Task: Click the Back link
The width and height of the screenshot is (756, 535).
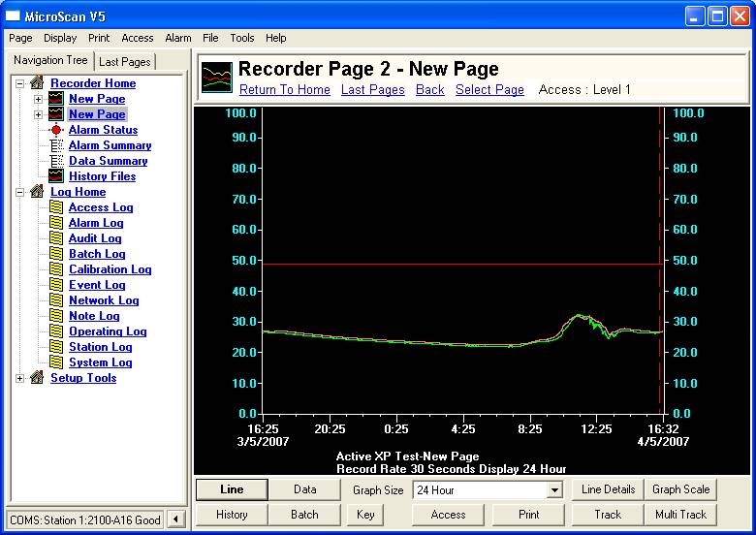Action: 430,89
